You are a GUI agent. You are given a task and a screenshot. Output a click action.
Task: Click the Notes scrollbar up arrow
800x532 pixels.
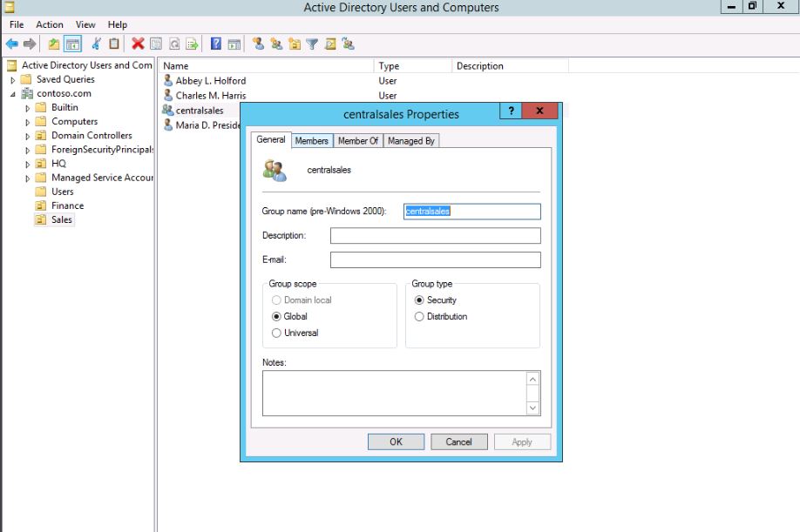pos(532,379)
